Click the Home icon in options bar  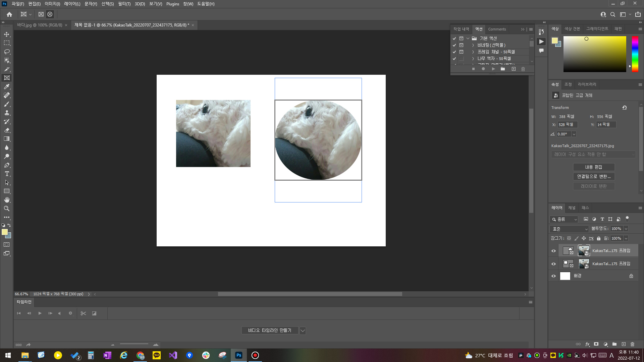click(x=9, y=14)
